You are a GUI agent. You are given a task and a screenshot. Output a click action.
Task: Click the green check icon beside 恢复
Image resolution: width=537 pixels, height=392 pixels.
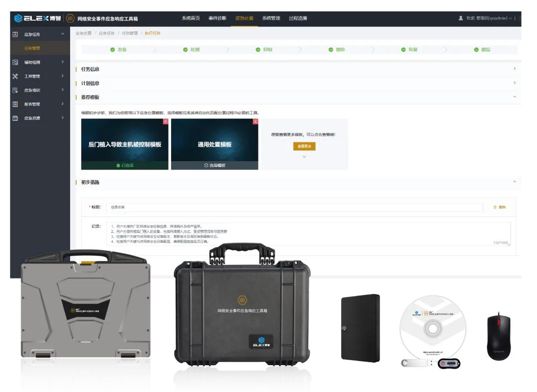click(403, 50)
